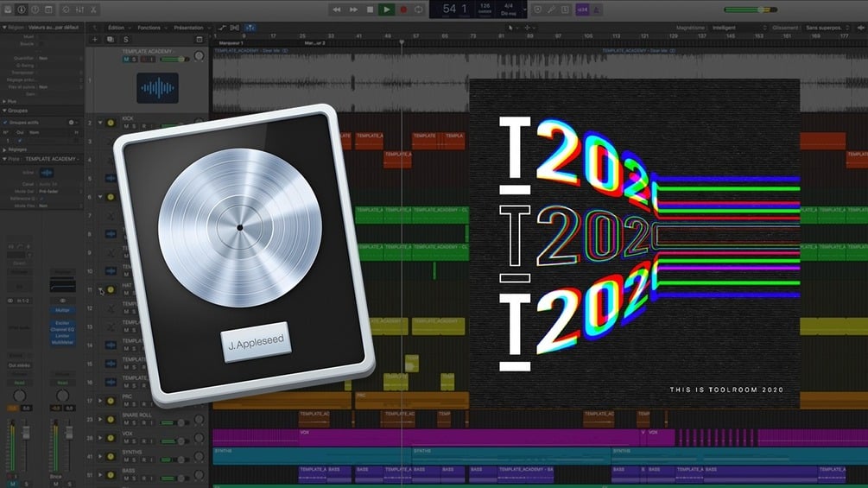The height and width of the screenshot is (488, 868).
Task: Click the add track plus button
Action: coord(95,39)
